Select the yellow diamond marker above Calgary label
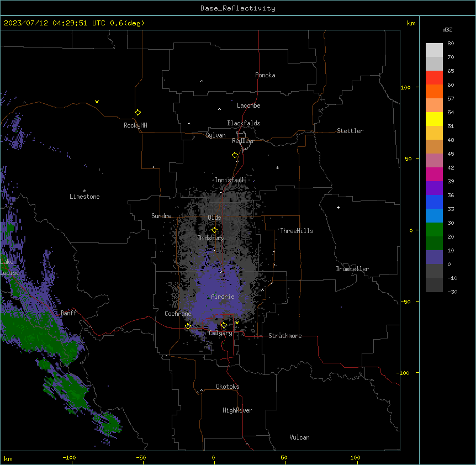476x465 pixels. coord(224,325)
